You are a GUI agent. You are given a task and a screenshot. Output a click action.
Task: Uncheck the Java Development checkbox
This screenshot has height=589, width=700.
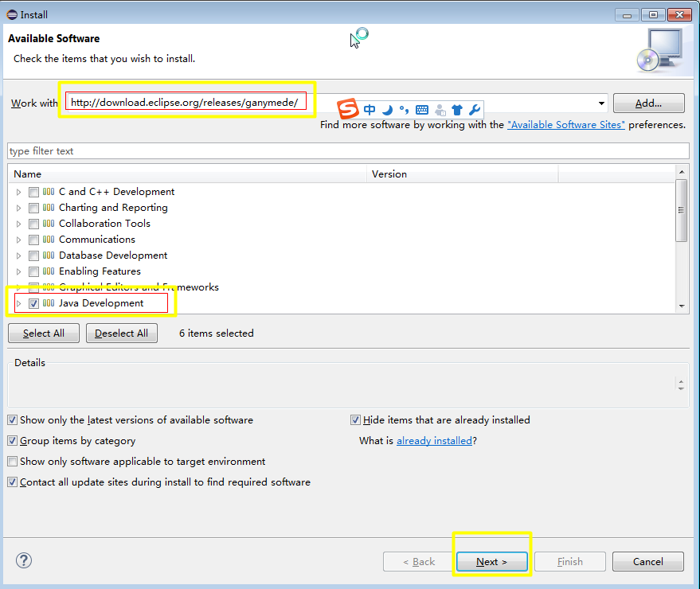pyautogui.click(x=33, y=304)
